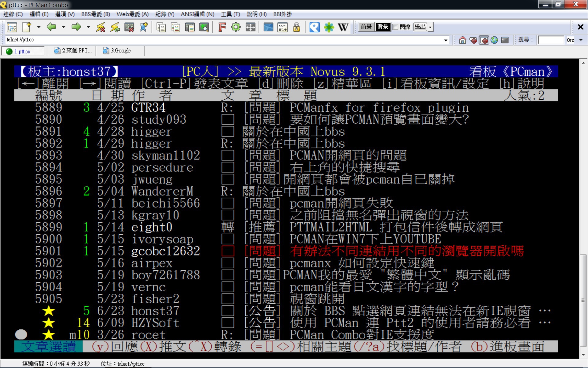
Task: Click the red stop loading icon
Action: coord(473,40)
